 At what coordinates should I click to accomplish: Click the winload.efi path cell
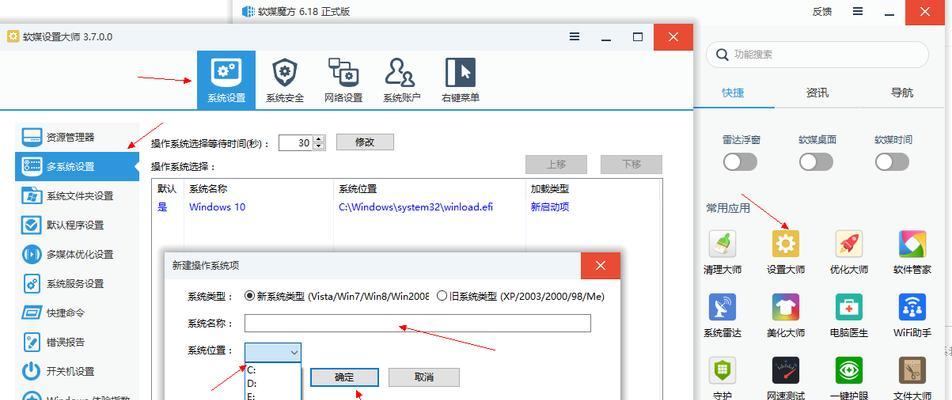coord(416,207)
